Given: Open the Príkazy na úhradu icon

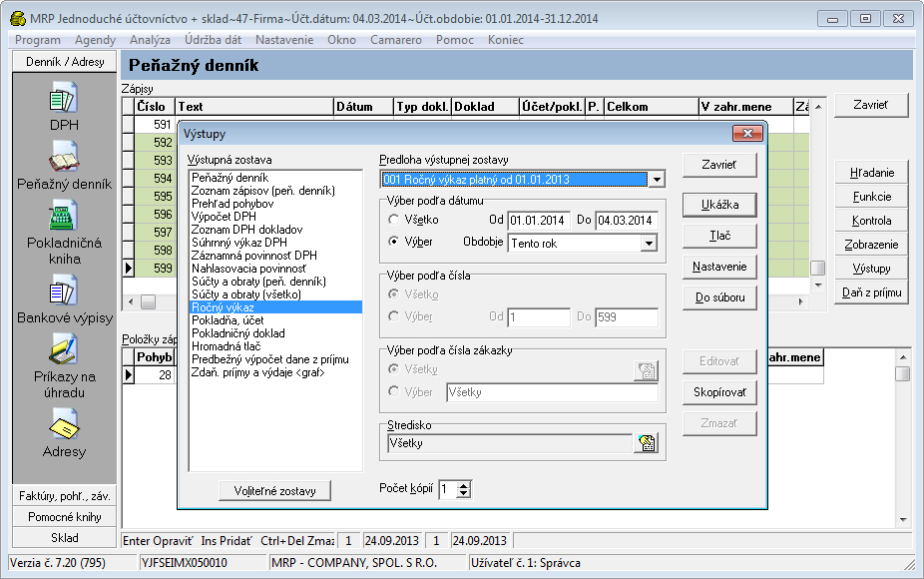Looking at the screenshot, I should pos(64,350).
